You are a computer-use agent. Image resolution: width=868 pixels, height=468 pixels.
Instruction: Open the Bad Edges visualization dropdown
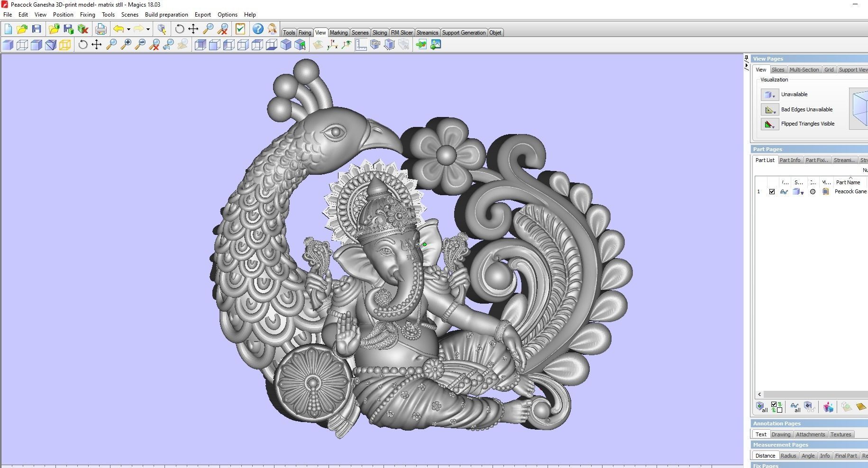769,109
